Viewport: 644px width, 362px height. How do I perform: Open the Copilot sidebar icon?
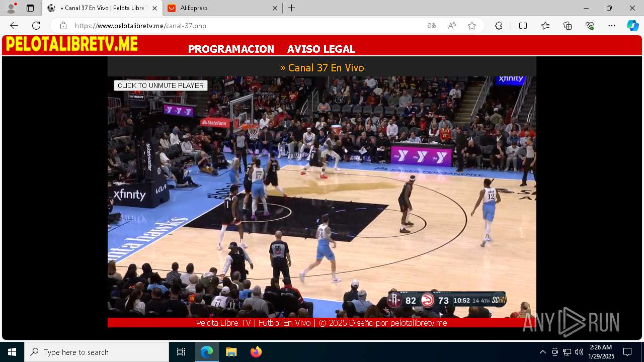632,26
